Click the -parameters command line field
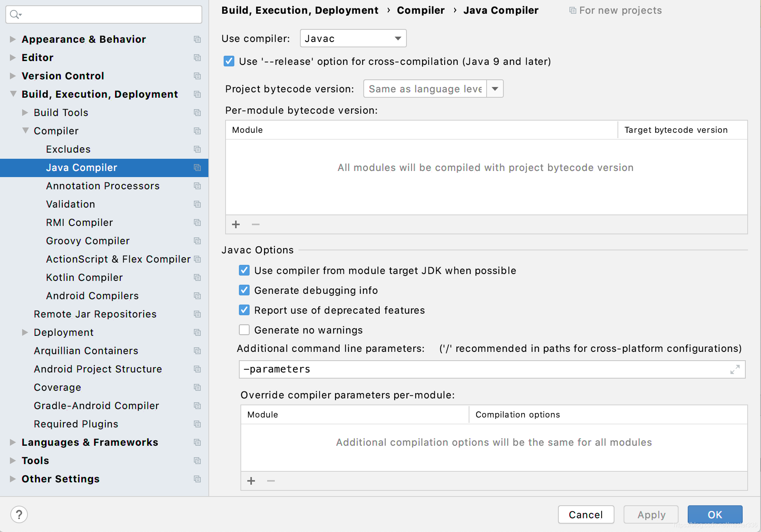 coord(492,369)
